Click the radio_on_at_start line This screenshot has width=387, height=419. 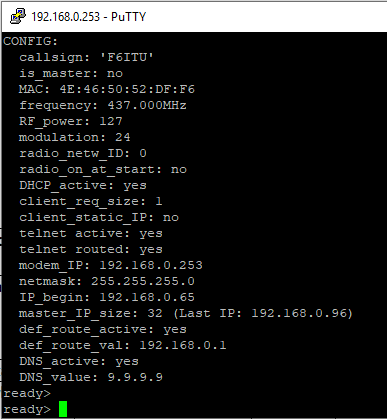point(103,169)
